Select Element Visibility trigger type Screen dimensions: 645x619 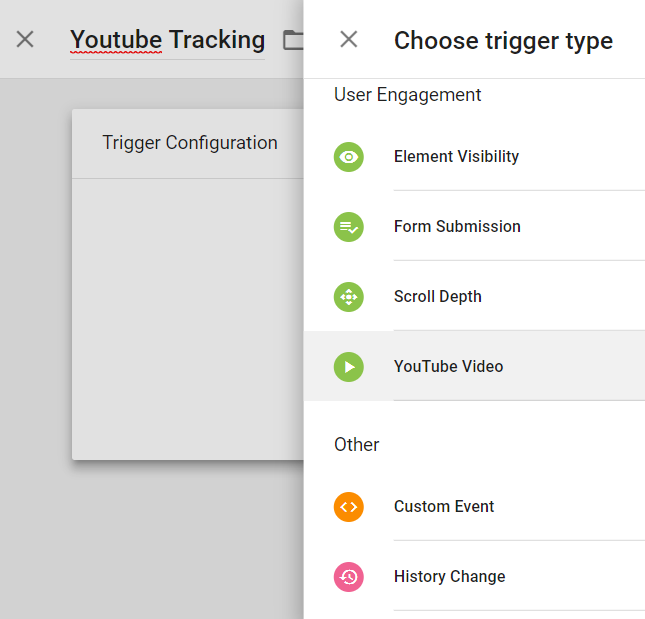pos(456,157)
